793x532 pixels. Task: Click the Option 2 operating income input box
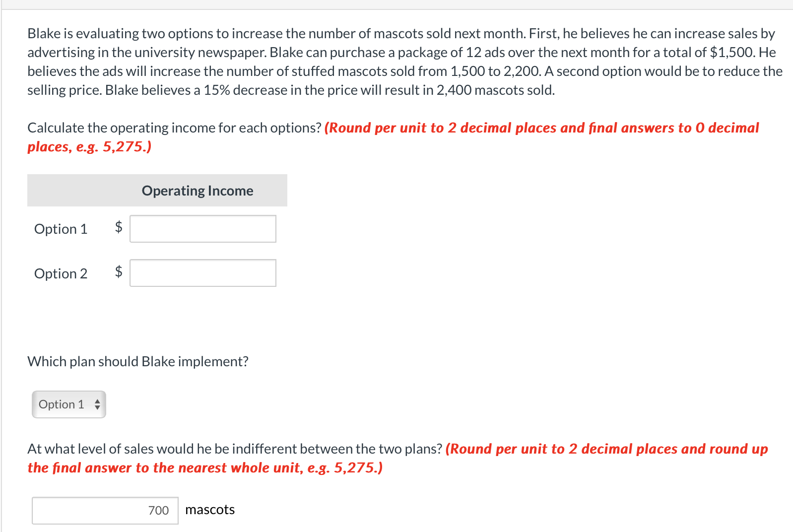click(202, 273)
